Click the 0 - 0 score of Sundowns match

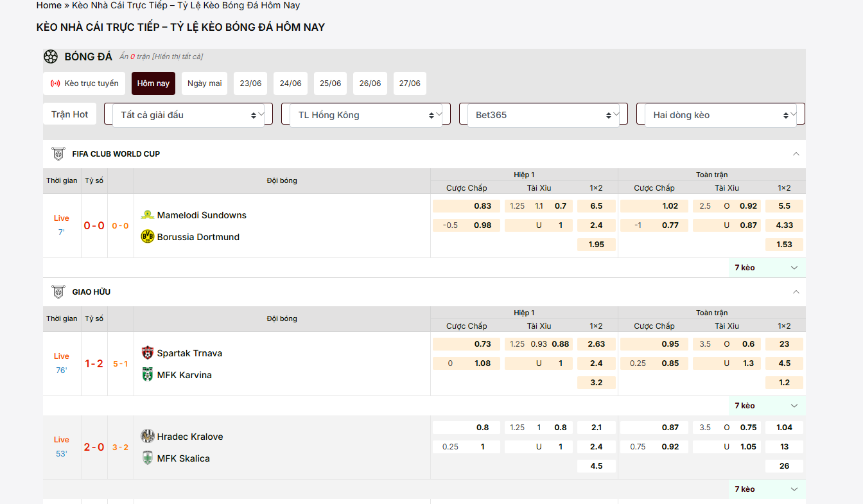tap(94, 226)
